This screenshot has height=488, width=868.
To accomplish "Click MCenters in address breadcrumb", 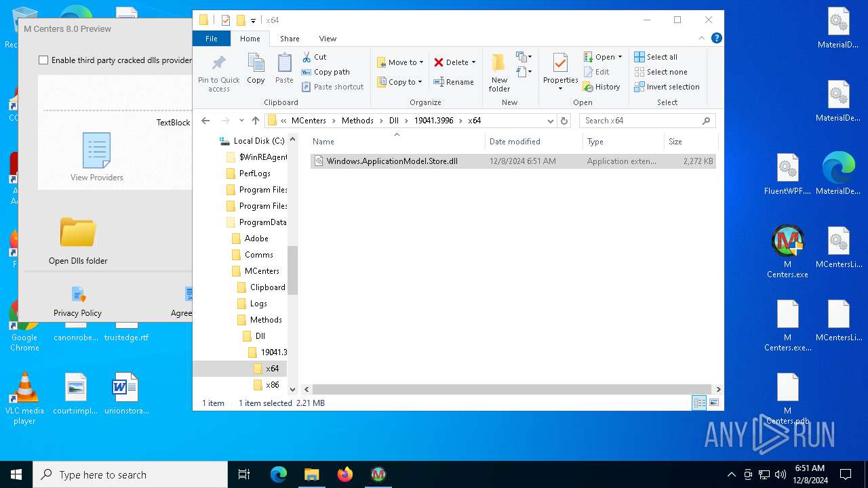I will (309, 121).
